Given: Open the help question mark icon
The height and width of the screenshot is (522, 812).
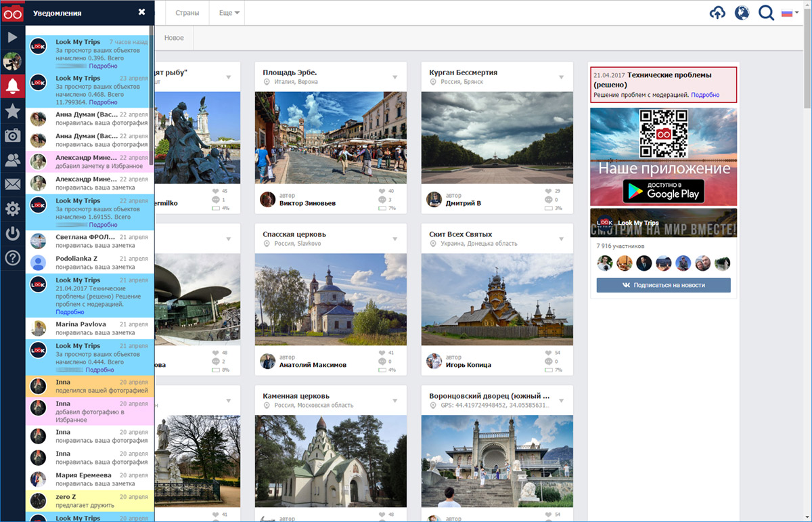Looking at the screenshot, I should click(12, 258).
